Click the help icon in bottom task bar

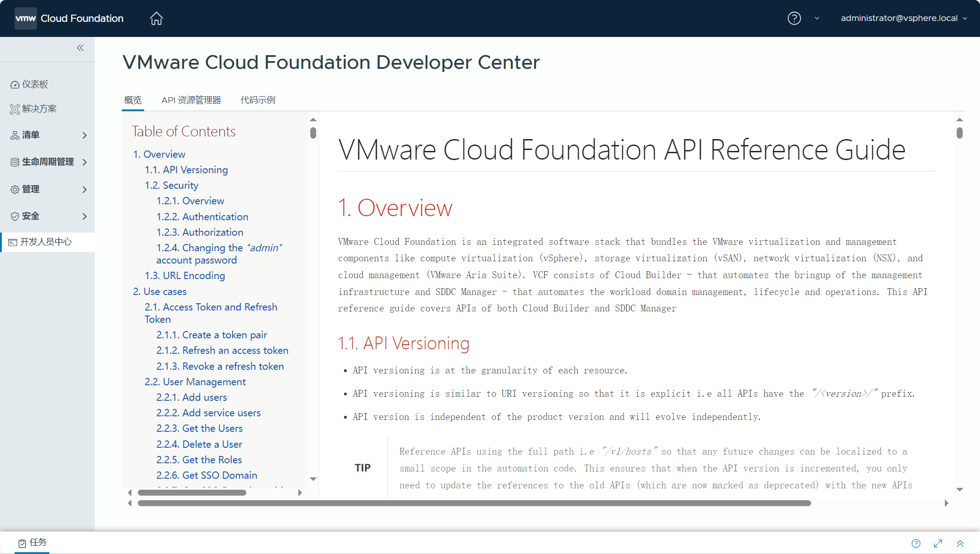point(916,543)
